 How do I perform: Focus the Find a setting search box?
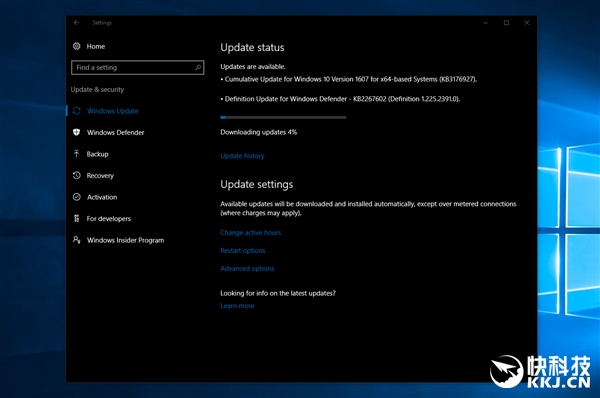coord(137,67)
